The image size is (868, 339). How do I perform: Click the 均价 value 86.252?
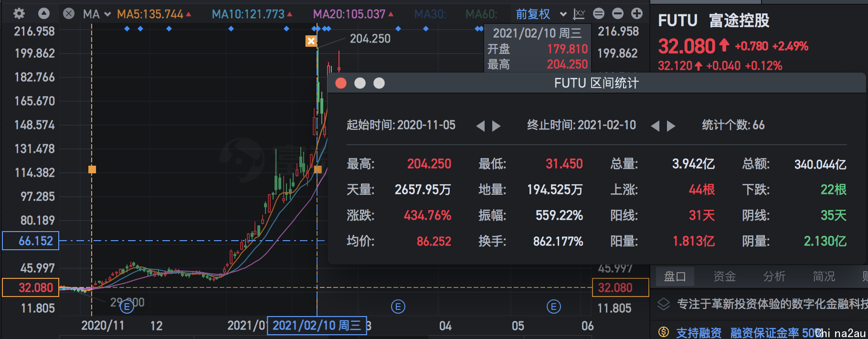[x=434, y=242]
